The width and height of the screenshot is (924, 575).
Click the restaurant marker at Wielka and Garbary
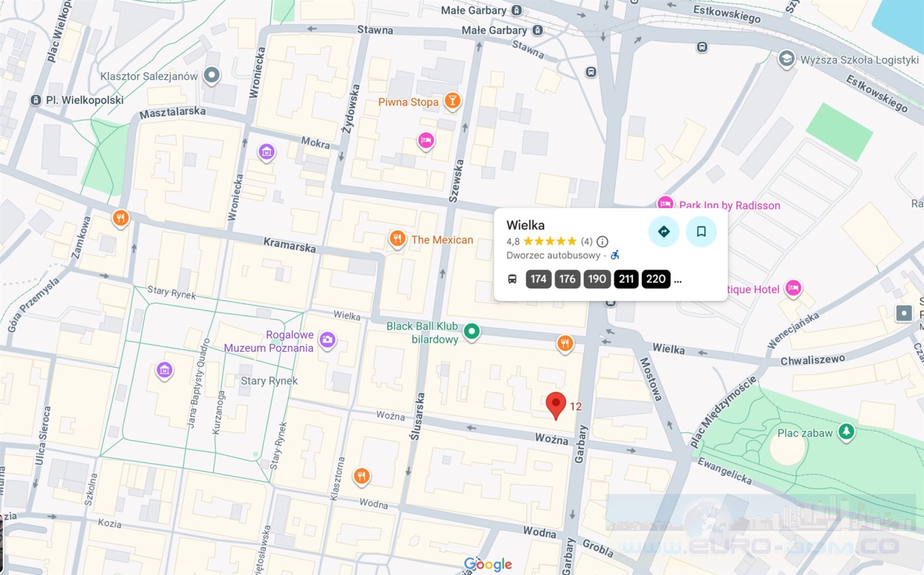pos(565,343)
